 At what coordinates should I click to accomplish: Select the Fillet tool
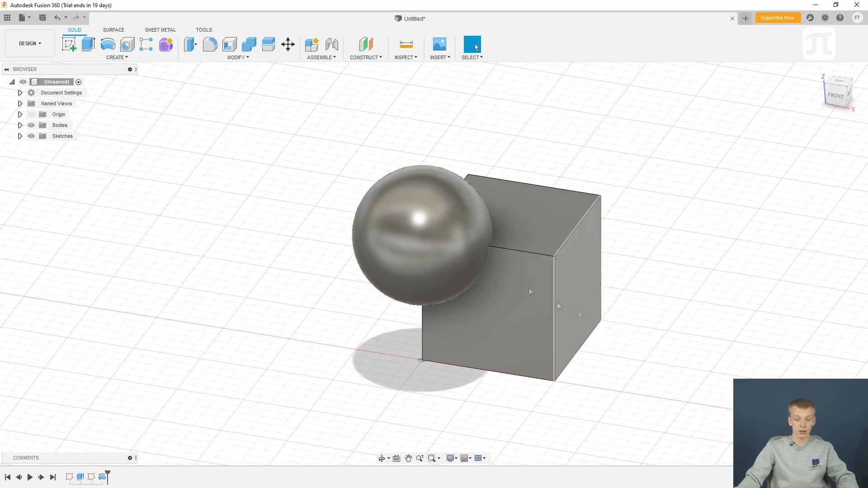click(x=210, y=44)
